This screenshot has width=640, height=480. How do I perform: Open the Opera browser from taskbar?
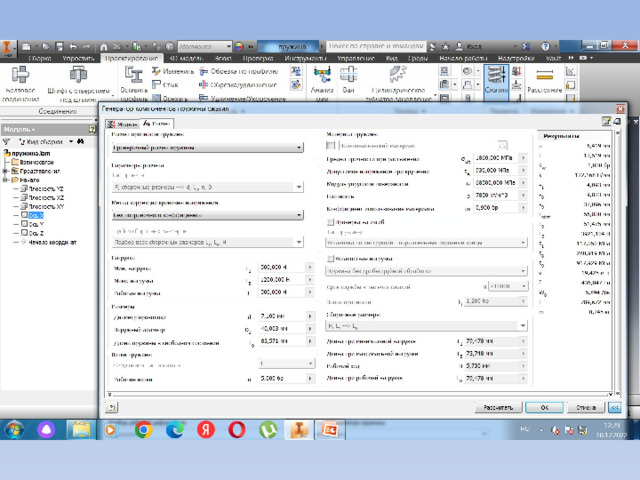coord(236,429)
